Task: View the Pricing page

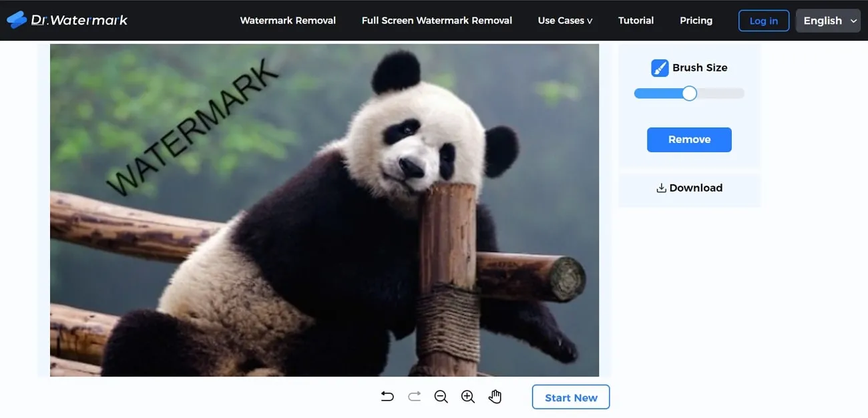Action: [x=696, y=20]
